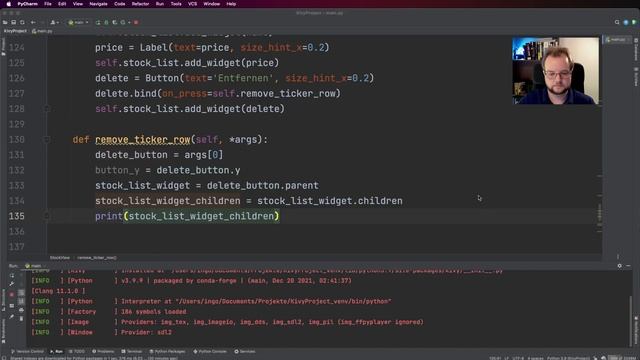Click the 'Entfernen' string on line 126
The height and width of the screenshot is (360, 640).
[243, 78]
